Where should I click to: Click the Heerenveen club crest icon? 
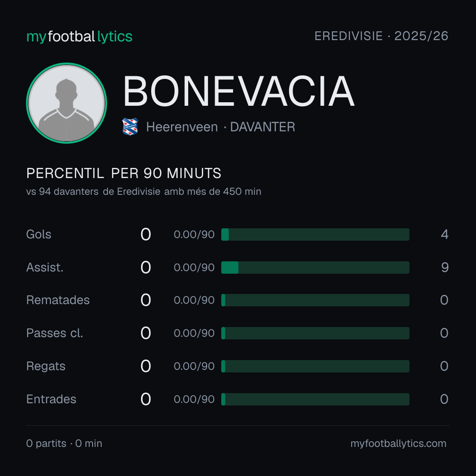(130, 126)
